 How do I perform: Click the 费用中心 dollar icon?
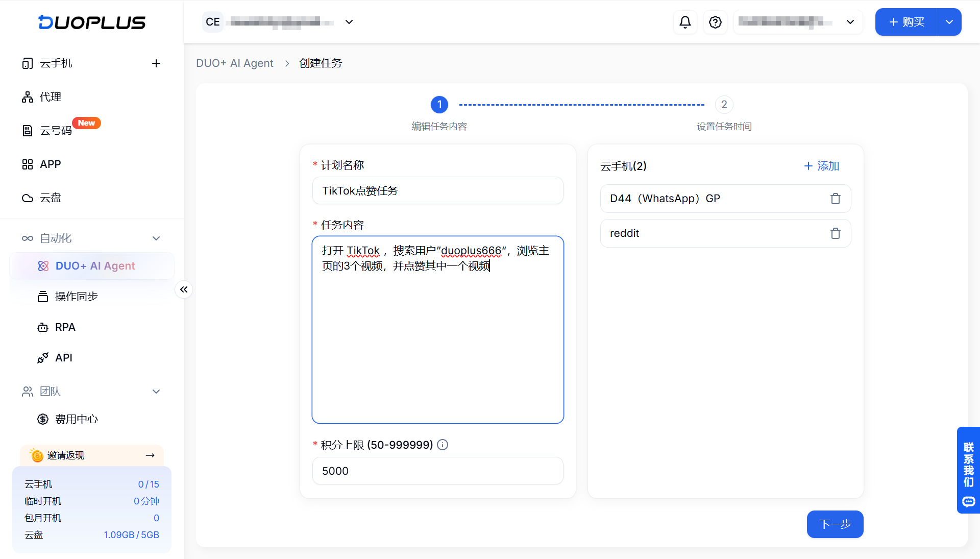point(43,419)
